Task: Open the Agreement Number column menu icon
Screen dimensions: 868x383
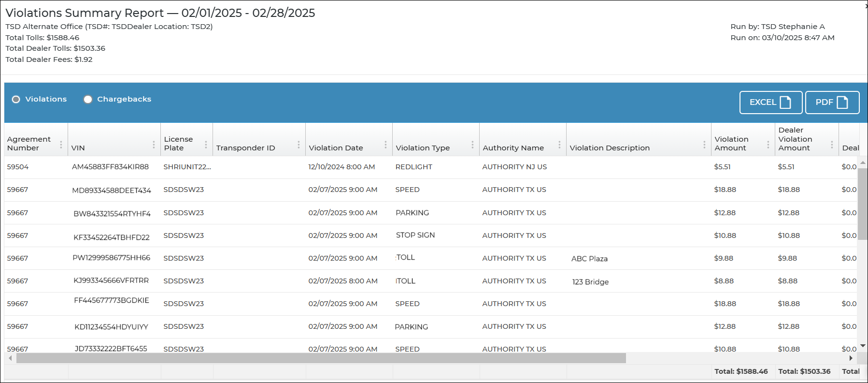Action: click(61, 145)
